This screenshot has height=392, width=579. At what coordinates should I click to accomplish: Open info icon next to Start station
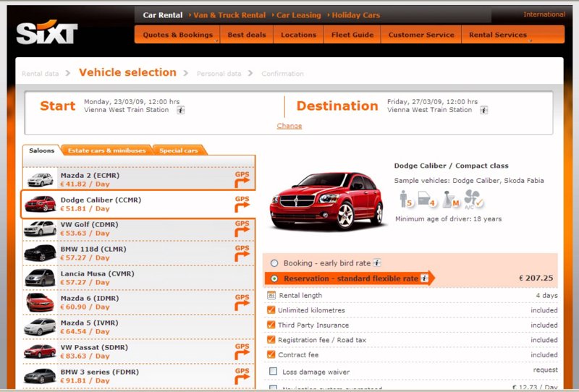[180, 110]
